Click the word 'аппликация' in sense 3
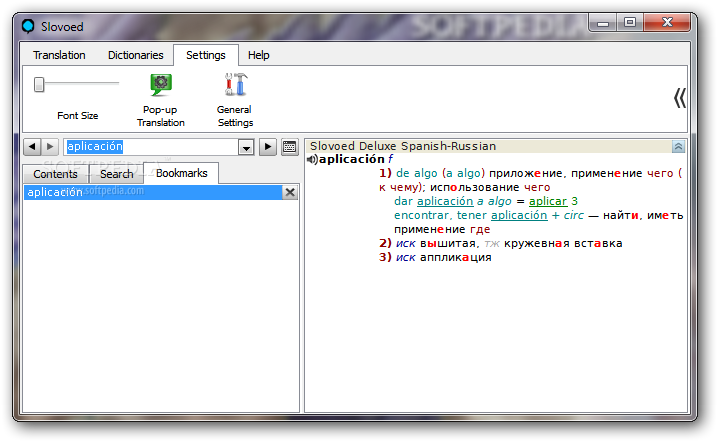Screen dimensions: 718x442 tap(456, 257)
